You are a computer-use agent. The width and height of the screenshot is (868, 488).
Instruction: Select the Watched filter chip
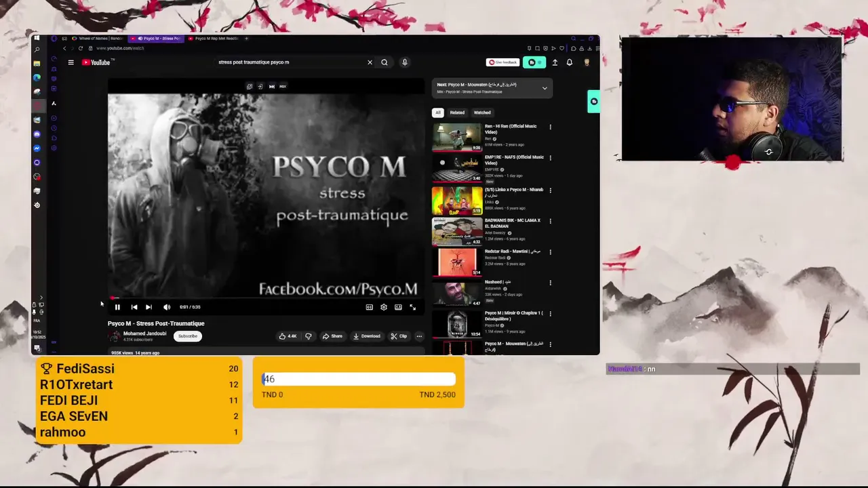point(482,113)
